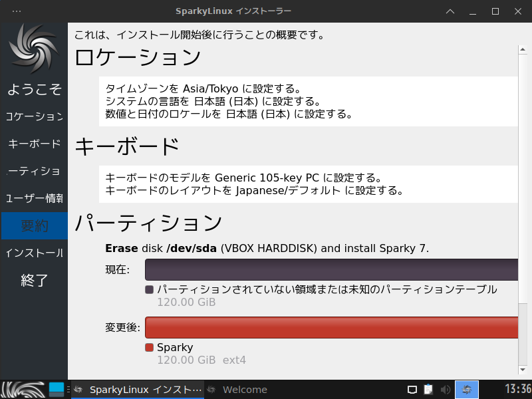Click the blue show-desktop taskbar icon

coord(57,390)
